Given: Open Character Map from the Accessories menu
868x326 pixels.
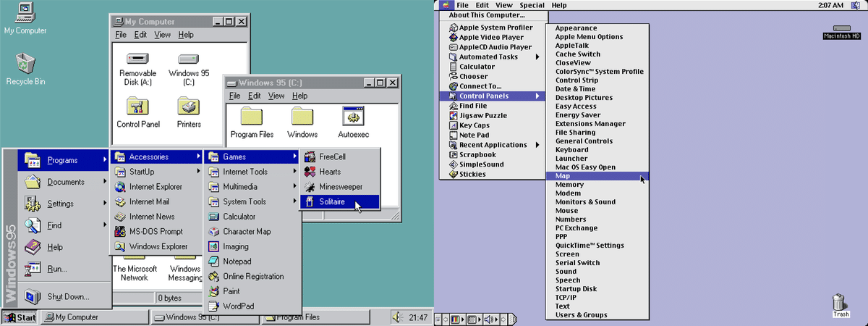Looking at the screenshot, I should 252,232.
